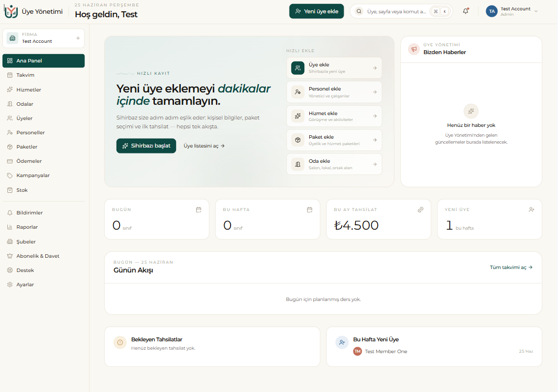This screenshot has height=392, width=558.
Task: Click the link icon in Bu Ay Tahsilat card
Action: pyautogui.click(x=421, y=210)
